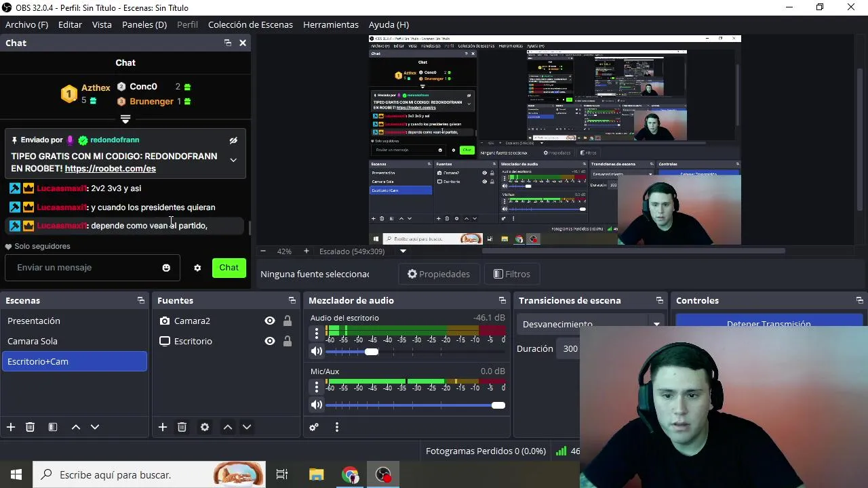Pop out the Chat dock panel
868x488 pixels.
point(228,43)
